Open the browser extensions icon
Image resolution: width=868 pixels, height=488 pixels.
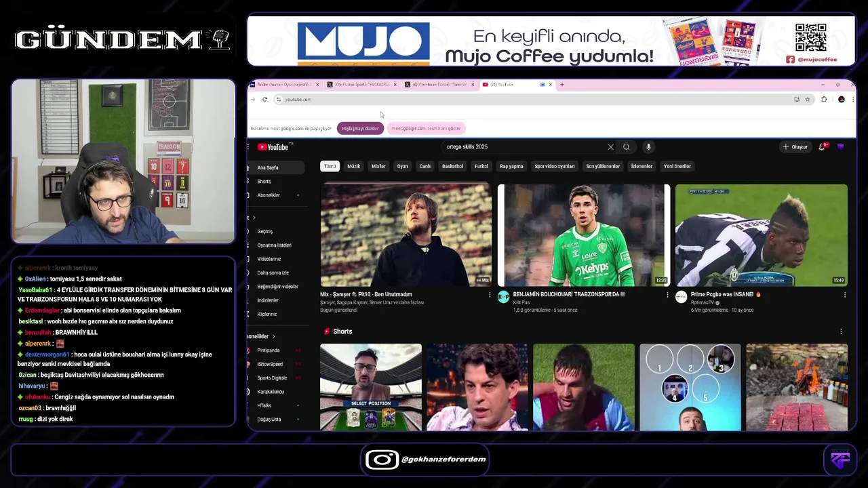tap(824, 100)
